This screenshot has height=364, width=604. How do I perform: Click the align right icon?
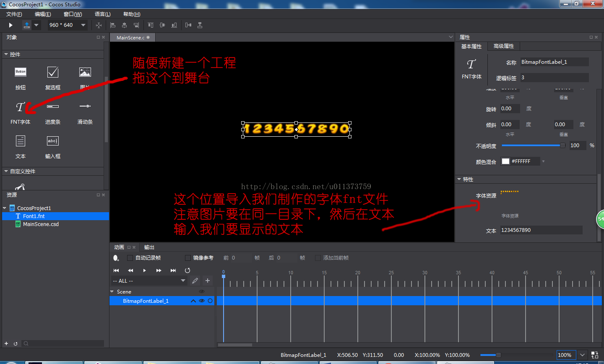136,25
